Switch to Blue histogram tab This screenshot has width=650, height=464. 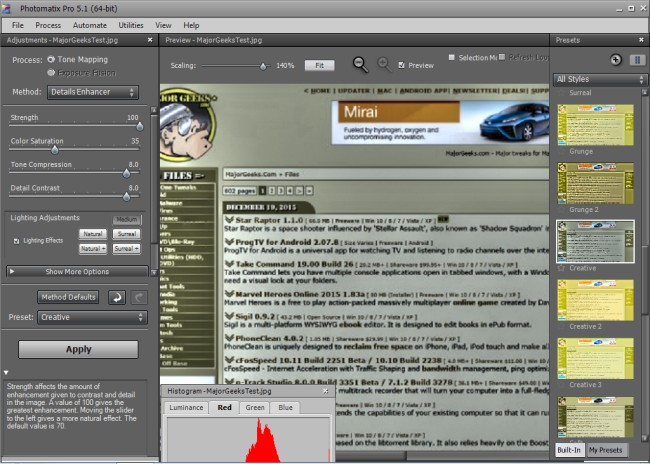coord(285,408)
